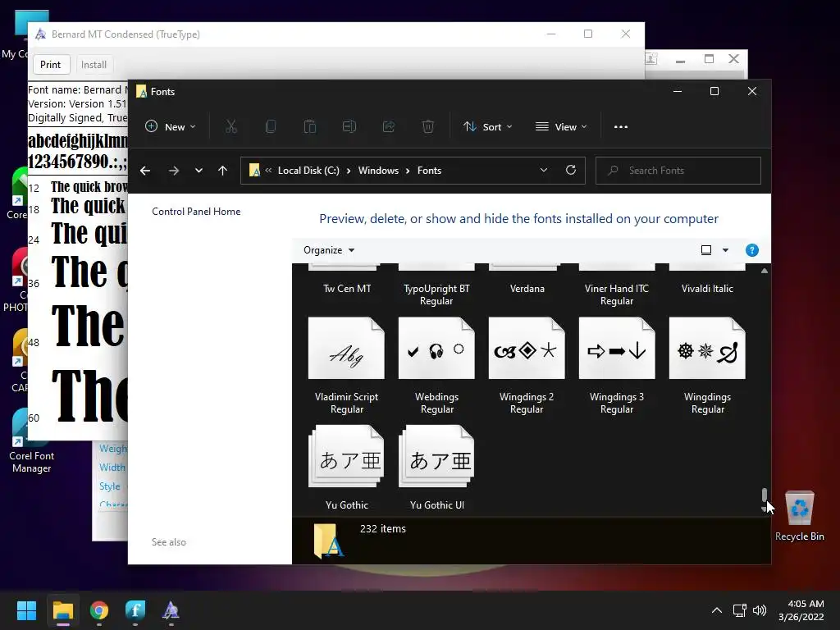Click Weight link in Corel window behind

point(113,449)
